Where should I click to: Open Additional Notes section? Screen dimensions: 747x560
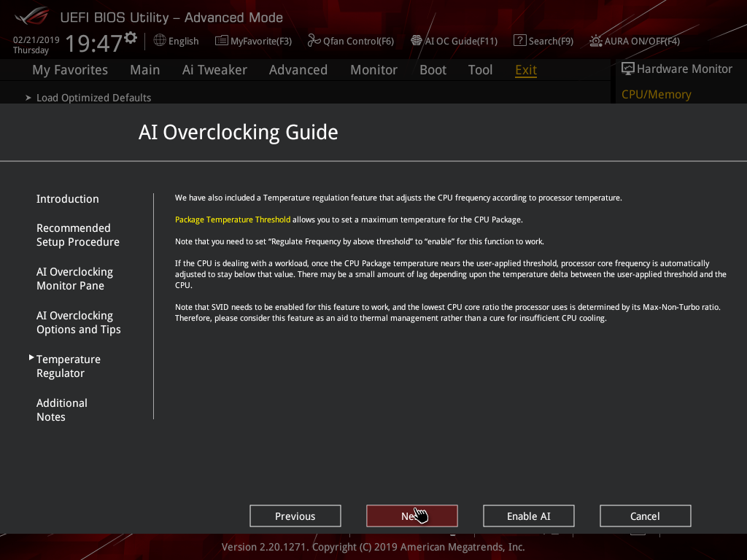(62, 410)
